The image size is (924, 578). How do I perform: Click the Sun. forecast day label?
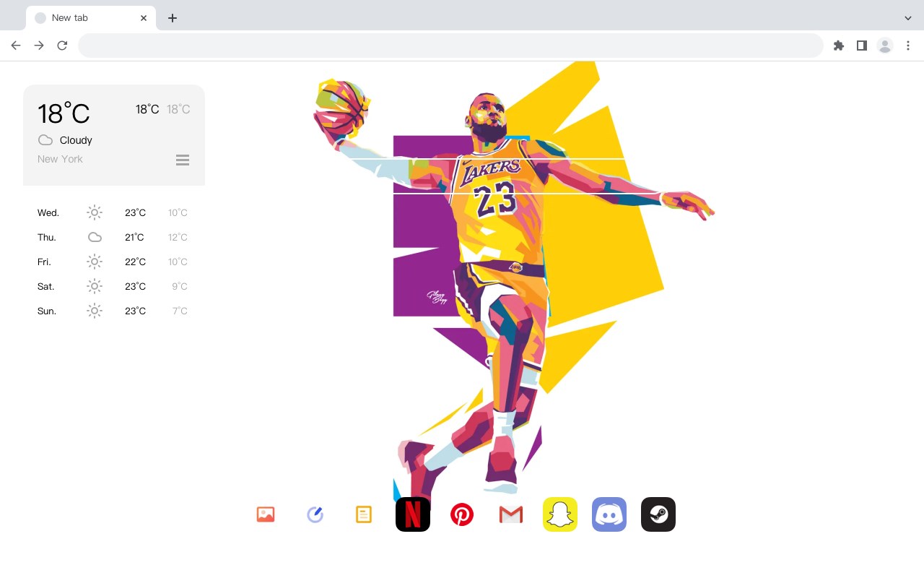coord(47,311)
